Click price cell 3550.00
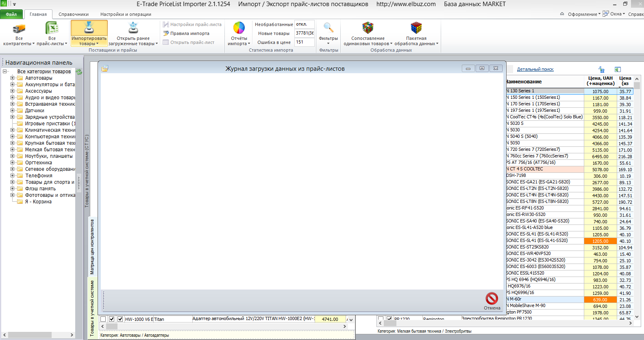 600,118
